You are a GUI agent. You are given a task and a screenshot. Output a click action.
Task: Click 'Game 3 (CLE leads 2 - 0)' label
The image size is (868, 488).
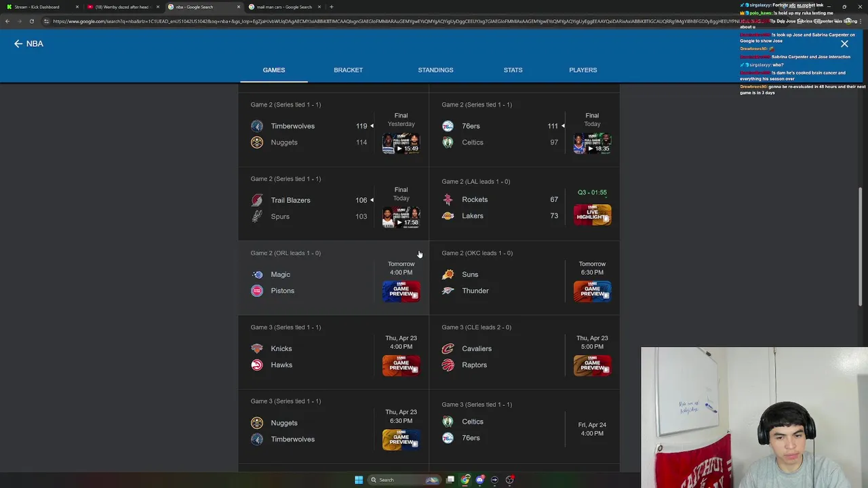point(477,327)
